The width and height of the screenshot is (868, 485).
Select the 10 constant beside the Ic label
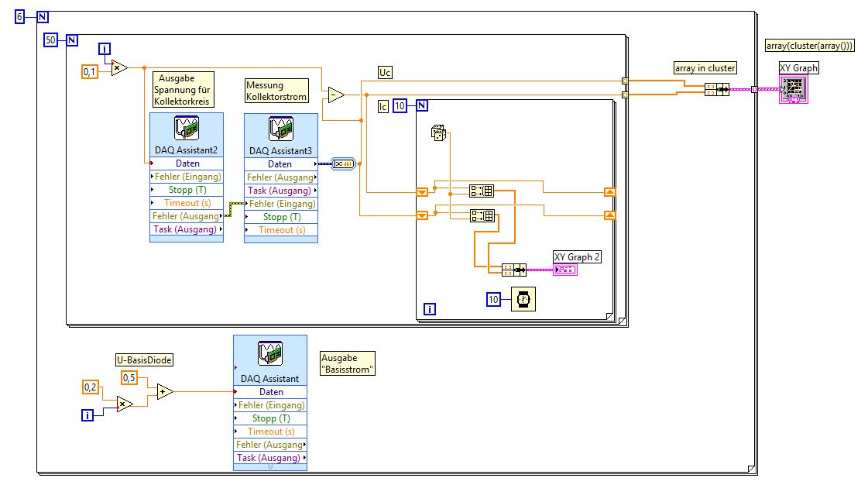pyautogui.click(x=400, y=105)
